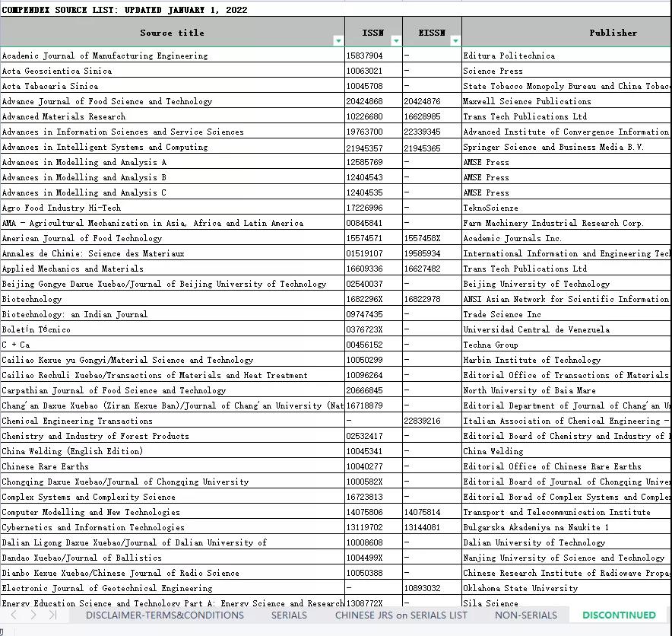Viewport: 672px width, 636px height.
Task: Select the Advanced Materials Research cell
Action: tap(173, 116)
